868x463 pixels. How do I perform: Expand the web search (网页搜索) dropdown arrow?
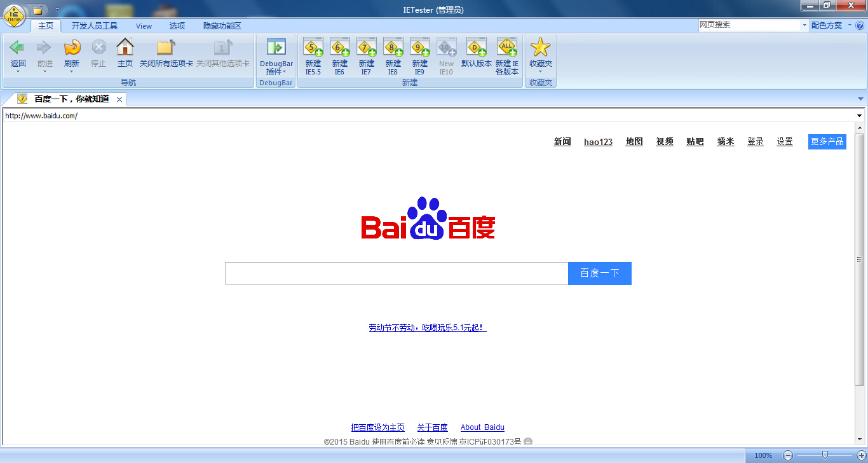pyautogui.click(x=804, y=25)
